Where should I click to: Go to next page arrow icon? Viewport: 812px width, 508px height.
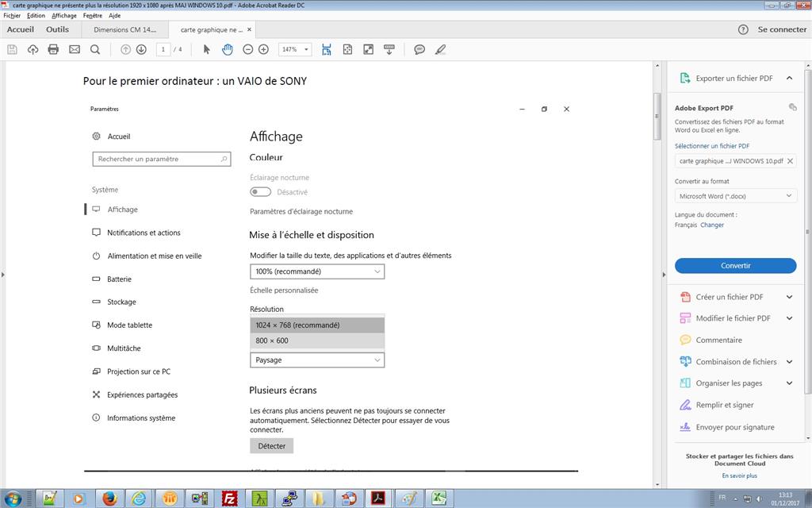click(x=141, y=50)
